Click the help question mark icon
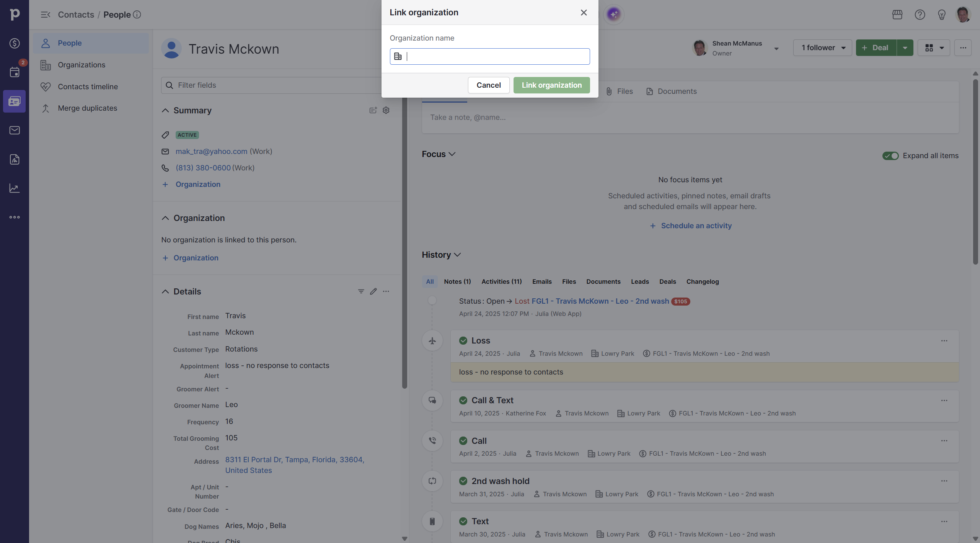 [920, 15]
